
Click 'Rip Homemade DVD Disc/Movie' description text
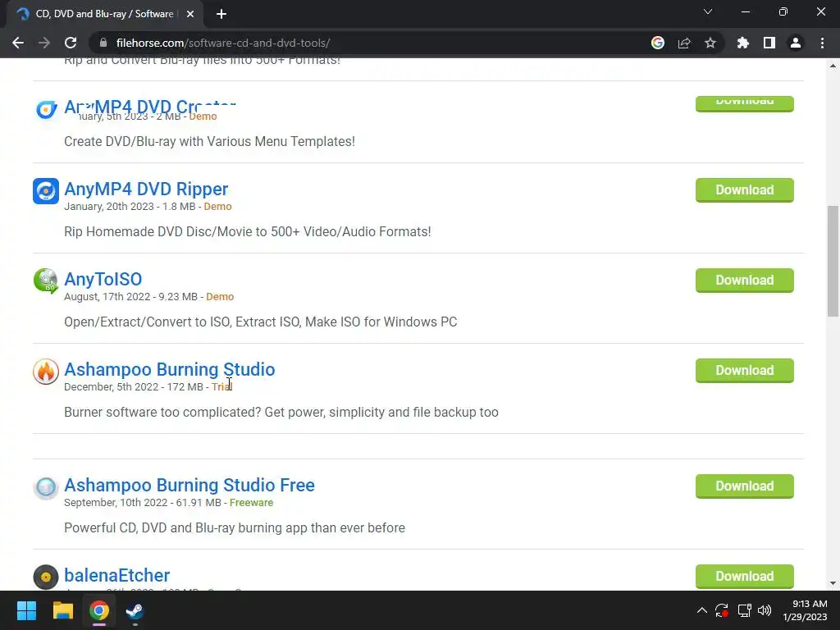coord(248,232)
